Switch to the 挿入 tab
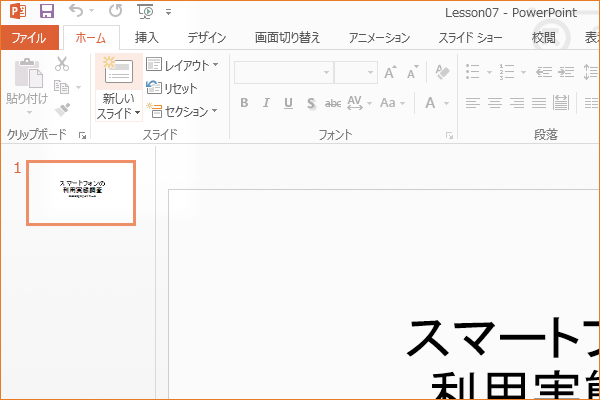Image resolution: width=600 pixels, height=400 pixels. (x=147, y=38)
